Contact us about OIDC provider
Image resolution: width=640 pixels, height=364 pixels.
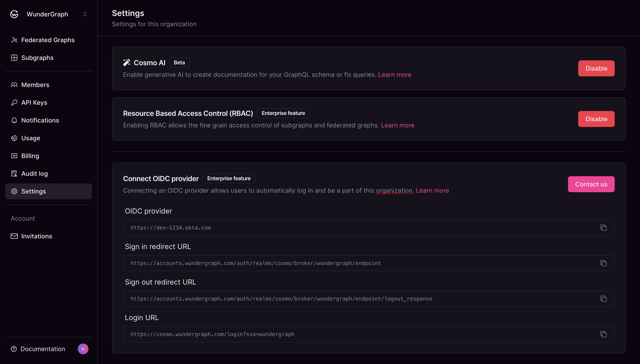pyautogui.click(x=591, y=184)
